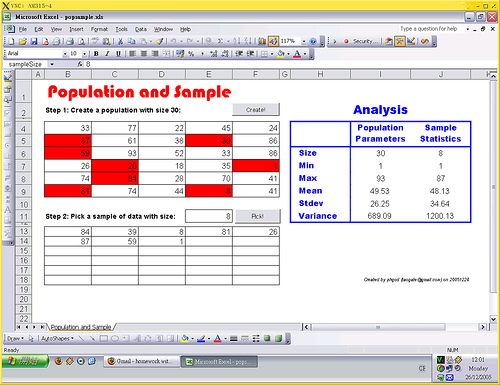
Task: Click the sample size input cell
Action: pyautogui.click(x=209, y=216)
